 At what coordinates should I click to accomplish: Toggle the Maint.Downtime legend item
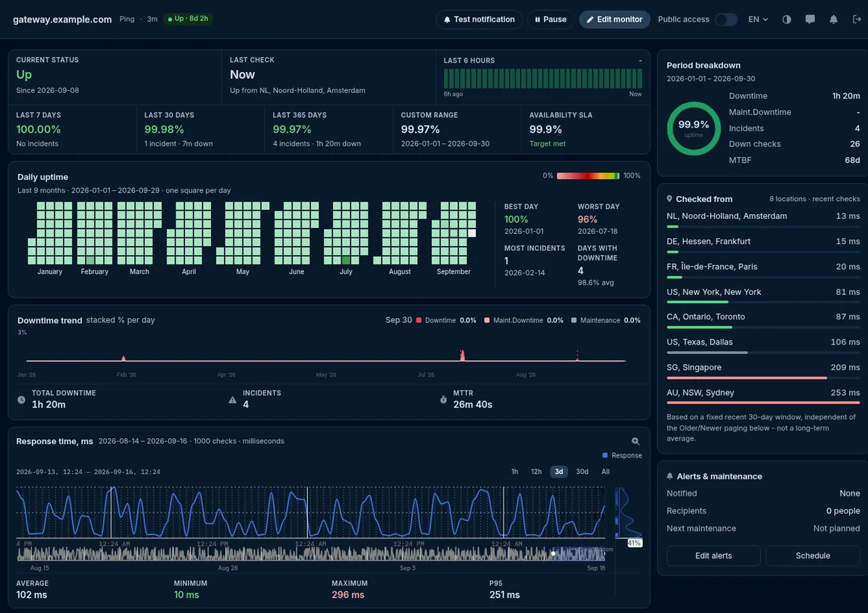pos(524,320)
